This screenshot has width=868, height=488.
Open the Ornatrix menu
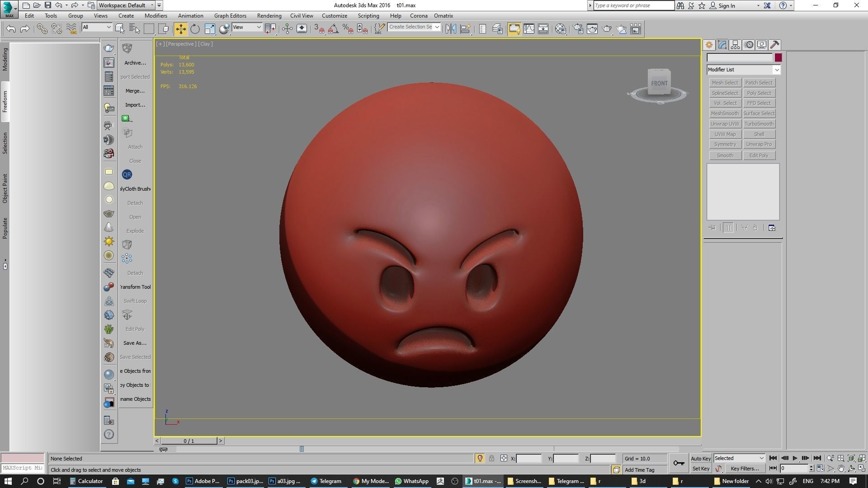(443, 16)
